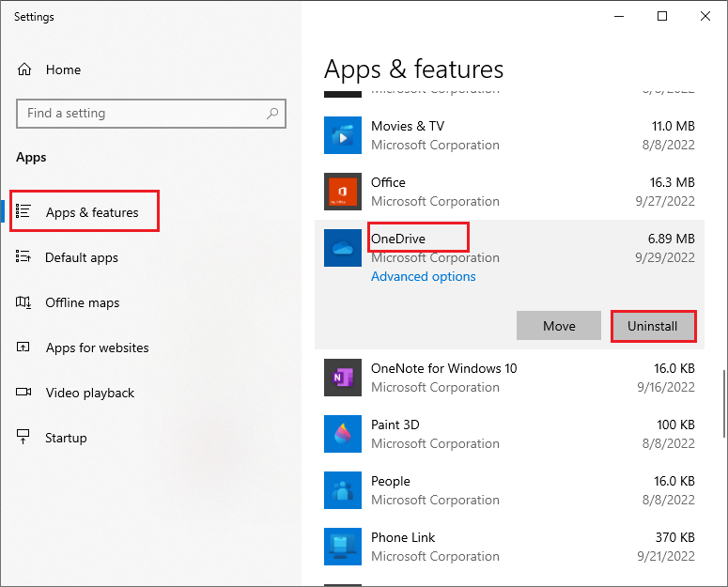The image size is (728, 587).
Task: Click the 100 KB Paint 3D size
Action: (675, 425)
